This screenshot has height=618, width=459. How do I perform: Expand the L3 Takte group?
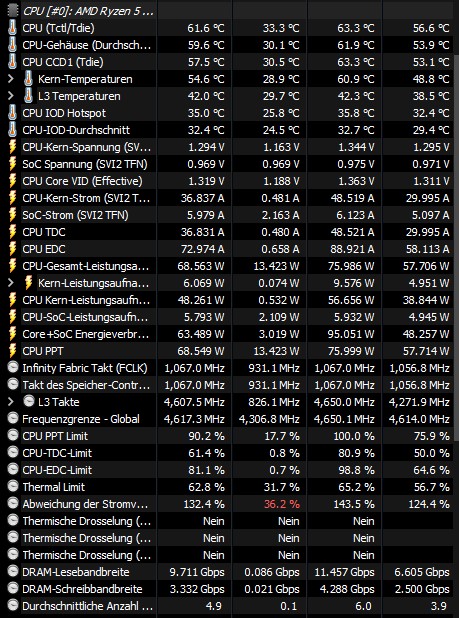click(11, 402)
